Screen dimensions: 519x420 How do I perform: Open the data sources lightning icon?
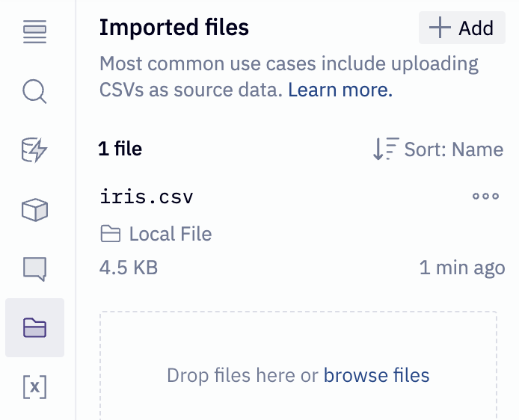coord(34,151)
